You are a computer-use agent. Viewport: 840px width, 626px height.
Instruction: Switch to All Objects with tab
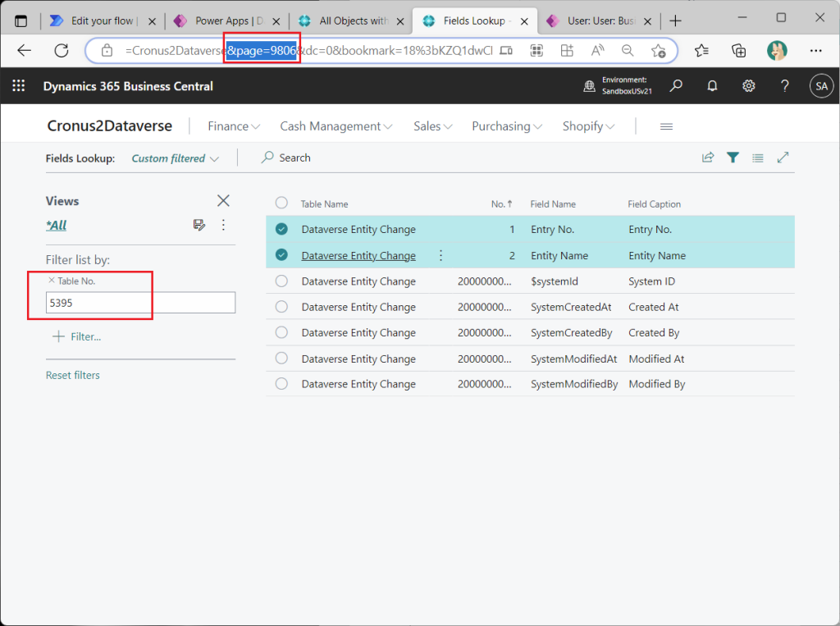pos(352,21)
